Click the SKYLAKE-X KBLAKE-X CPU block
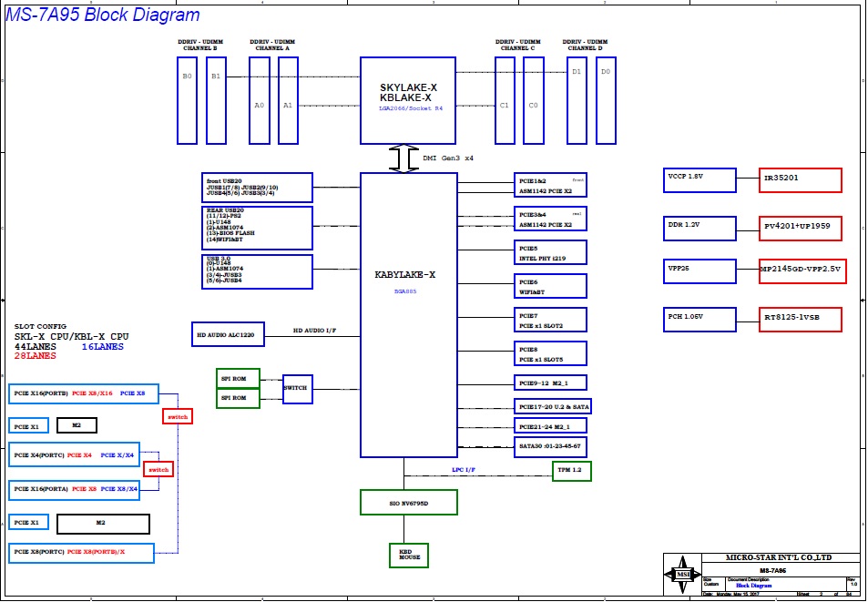Screen dimensions: 868x602 tap(408, 100)
